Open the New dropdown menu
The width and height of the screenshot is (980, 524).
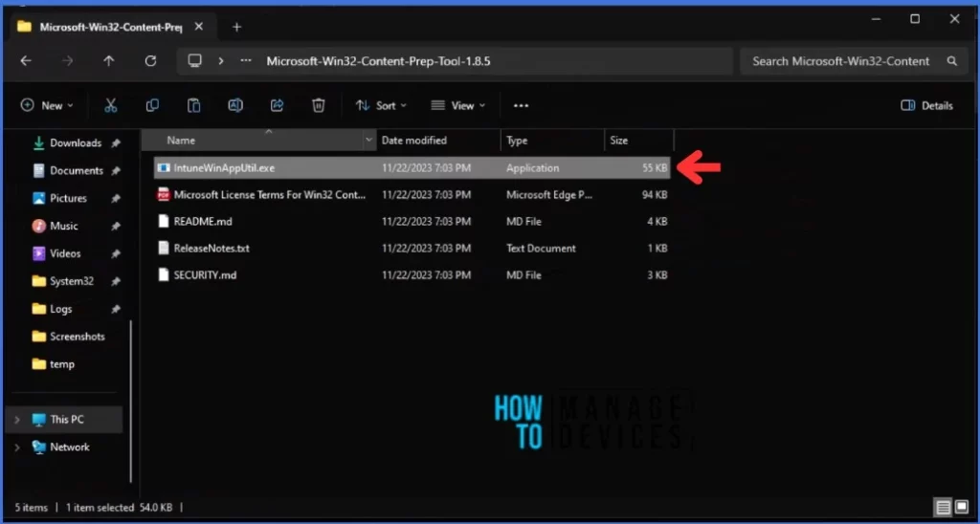(x=47, y=105)
